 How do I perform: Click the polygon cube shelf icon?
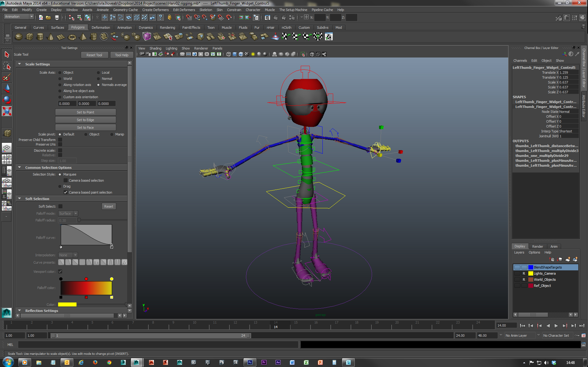point(29,37)
